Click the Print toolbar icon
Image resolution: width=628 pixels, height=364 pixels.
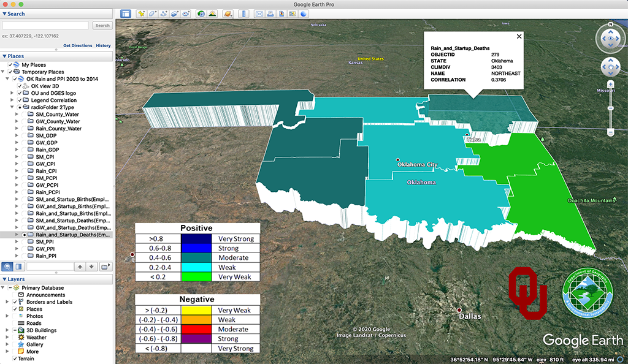coord(270,13)
